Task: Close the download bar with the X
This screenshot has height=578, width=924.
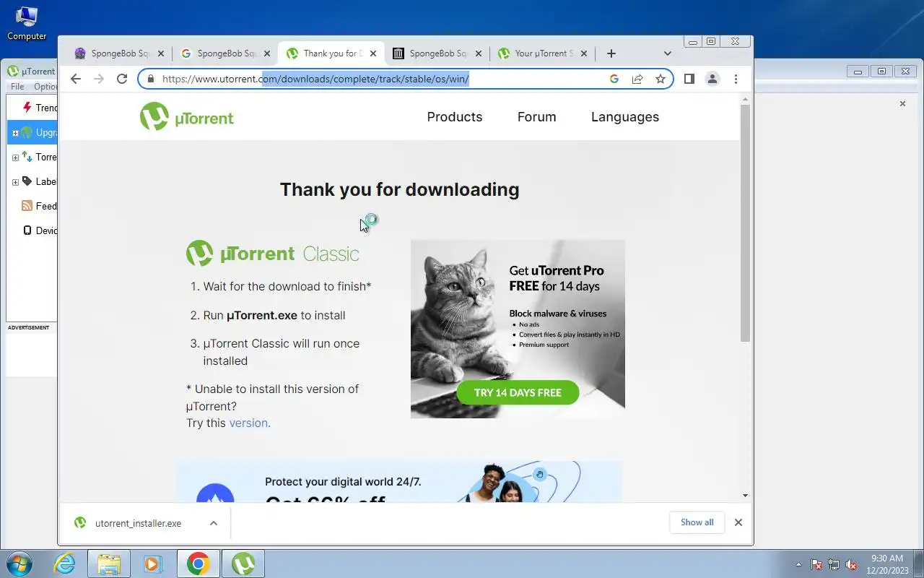Action: 738,522
